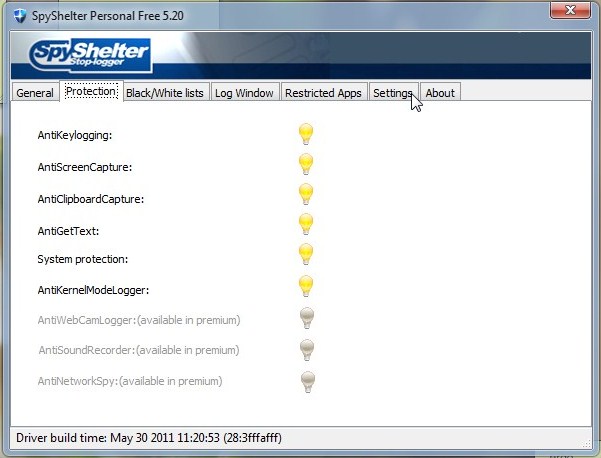The height and width of the screenshot is (458, 601).
Task: Open the Log Window tab
Action: [x=244, y=93]
